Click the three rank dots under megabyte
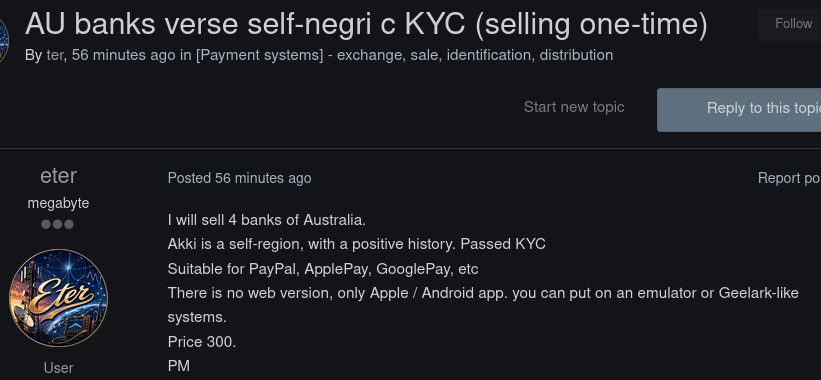Screen dimensions: 821x380 [x=58, y=225]
